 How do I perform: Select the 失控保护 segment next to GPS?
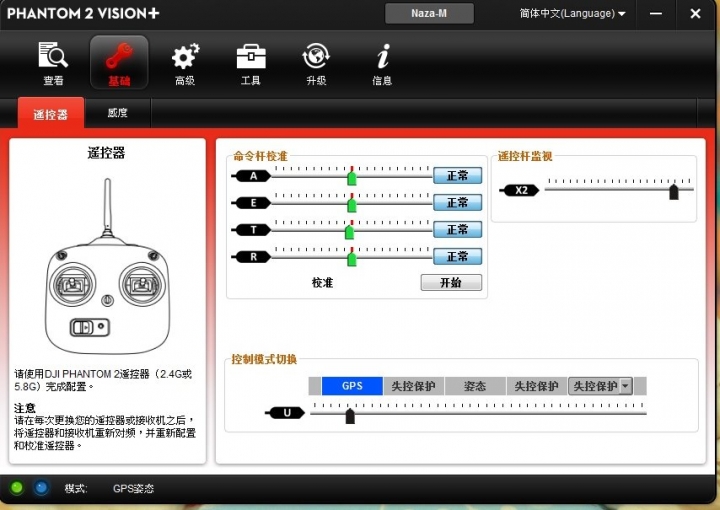pyautogui.click(x=413, y=386)
